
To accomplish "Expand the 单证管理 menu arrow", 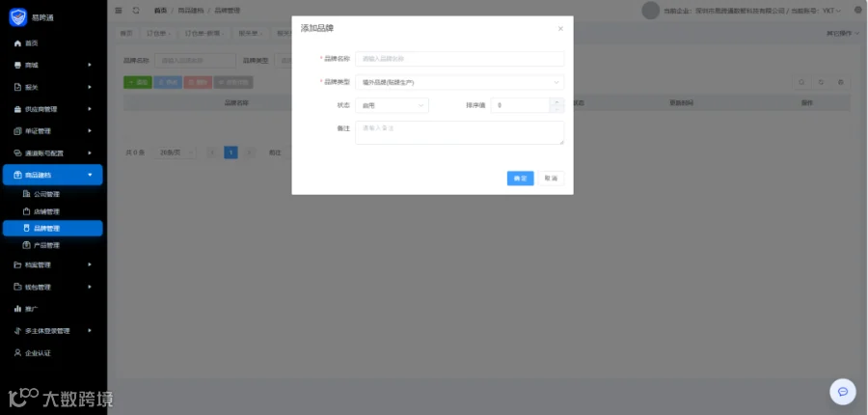I will pos(90,131).
